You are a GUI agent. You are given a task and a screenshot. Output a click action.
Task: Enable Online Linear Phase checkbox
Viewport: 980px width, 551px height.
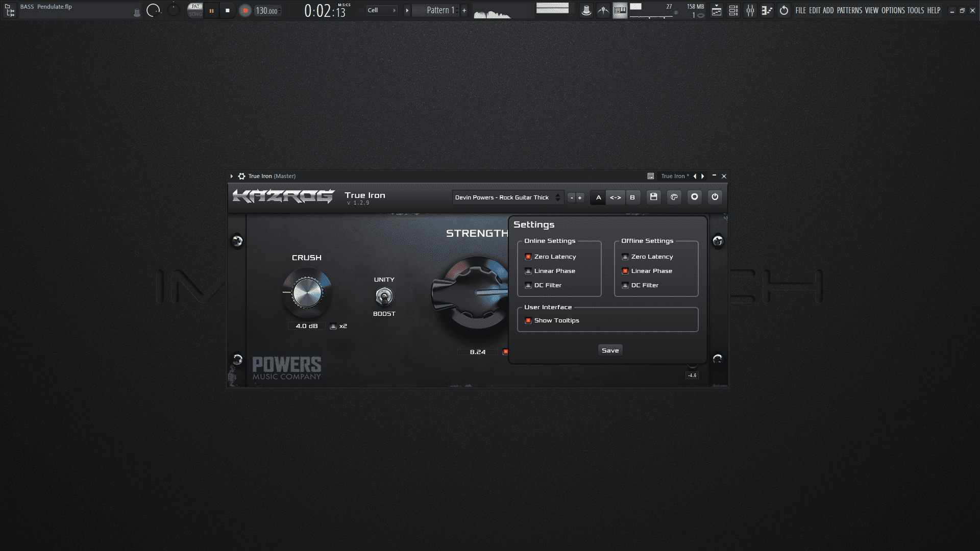(528, 271)
